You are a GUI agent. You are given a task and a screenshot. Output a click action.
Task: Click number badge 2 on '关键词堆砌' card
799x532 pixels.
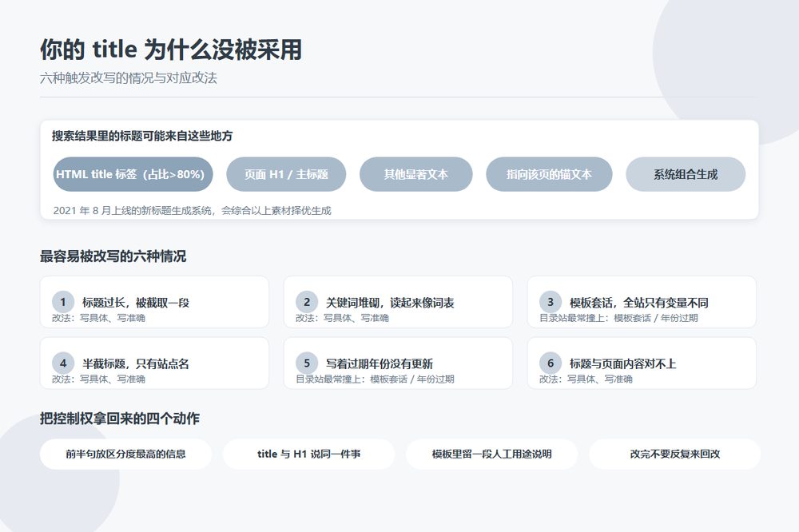click(x=307, y=302)
